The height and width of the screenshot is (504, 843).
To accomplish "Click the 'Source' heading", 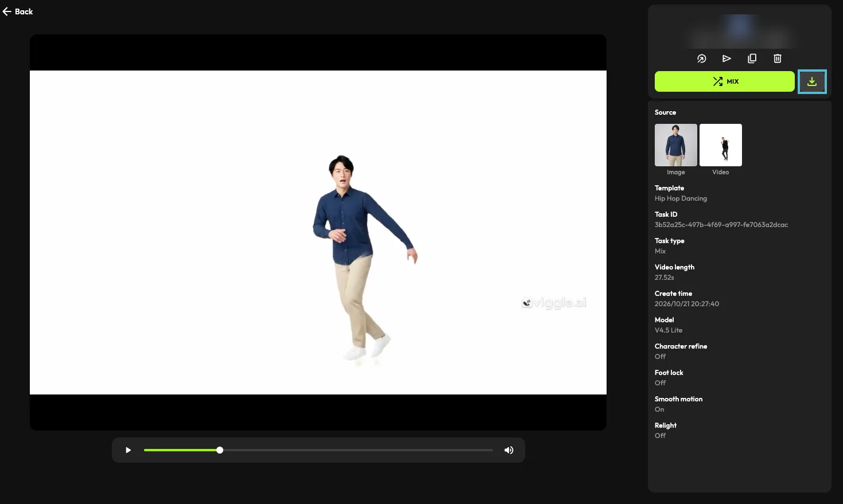I will click(x=665, y=112).
